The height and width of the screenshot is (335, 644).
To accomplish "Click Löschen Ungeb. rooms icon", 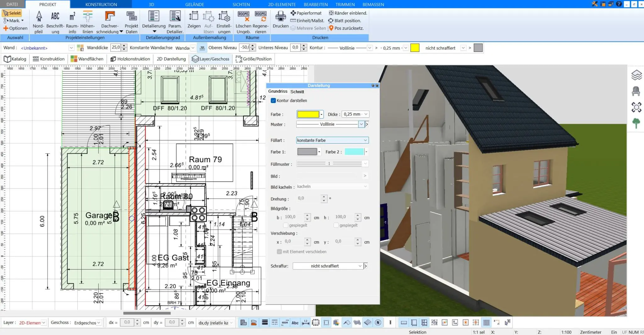I will pos(243,17).
